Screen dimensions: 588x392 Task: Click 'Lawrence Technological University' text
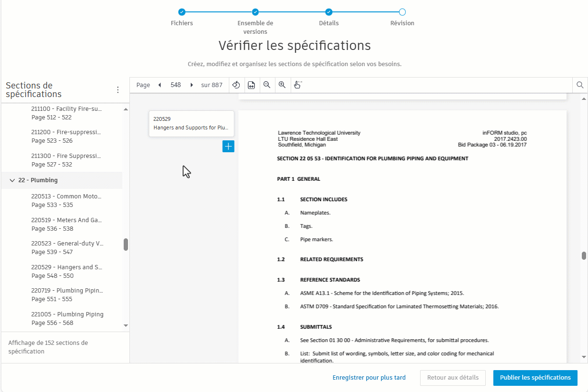tap(319, 133)
